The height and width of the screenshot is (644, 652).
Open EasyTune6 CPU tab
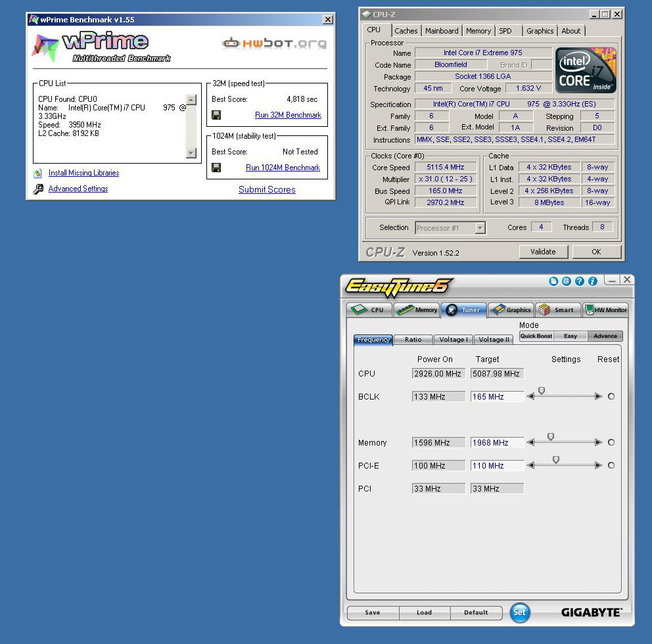tap(369, 310)
